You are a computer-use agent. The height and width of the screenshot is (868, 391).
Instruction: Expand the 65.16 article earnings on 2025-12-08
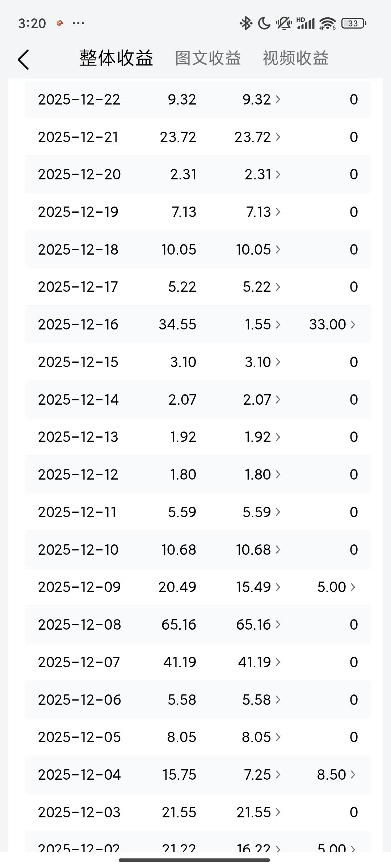(x=258, y=625)
